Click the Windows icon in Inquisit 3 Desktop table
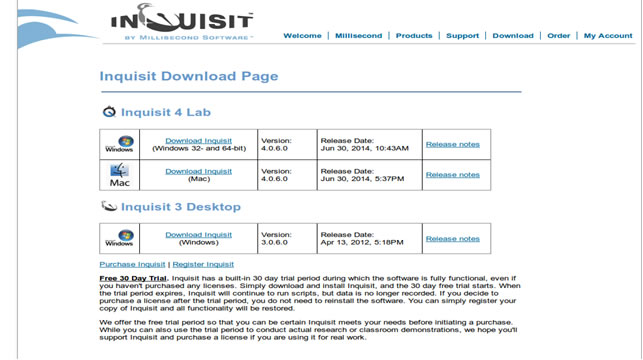The image size is (643, 360). [119, 238]
